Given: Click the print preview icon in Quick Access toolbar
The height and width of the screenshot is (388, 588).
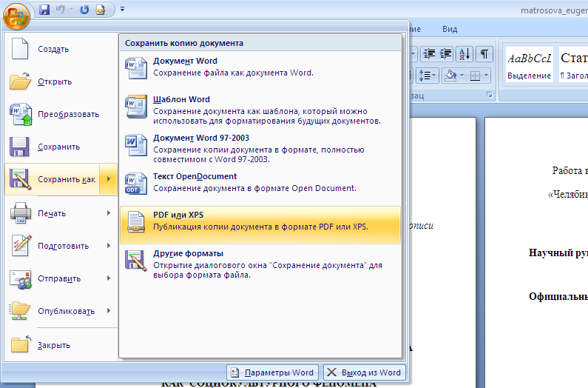Looking at the screenshot, I should pos(100,10).
